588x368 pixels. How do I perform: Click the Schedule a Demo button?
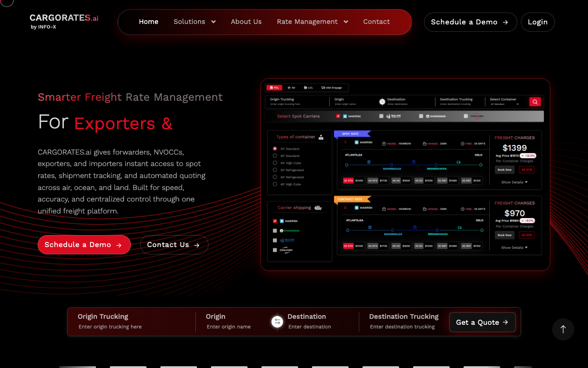click(470, 22)
